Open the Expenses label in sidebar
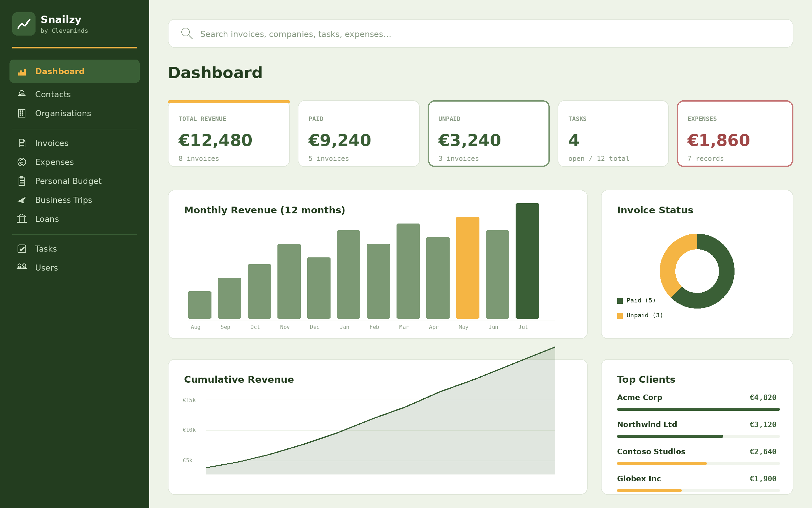This screenshot has width=812, height=508. 54,162
